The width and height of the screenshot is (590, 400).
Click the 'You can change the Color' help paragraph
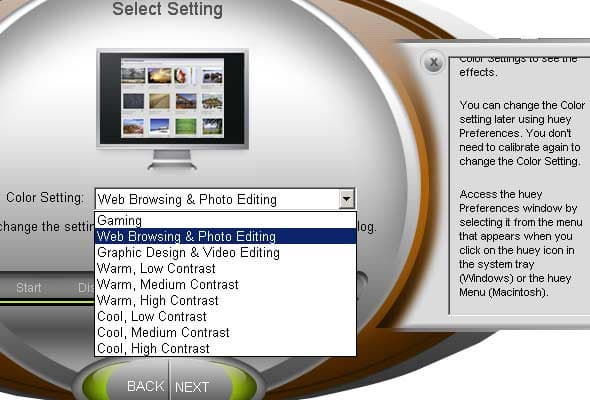pos(522,133)
